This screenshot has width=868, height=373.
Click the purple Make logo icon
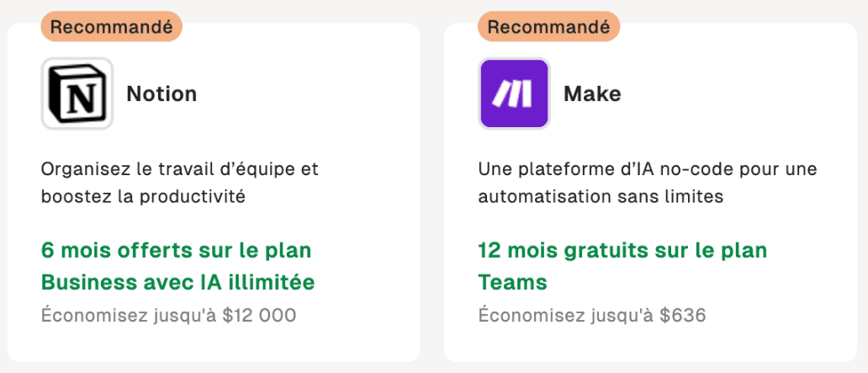514,93
